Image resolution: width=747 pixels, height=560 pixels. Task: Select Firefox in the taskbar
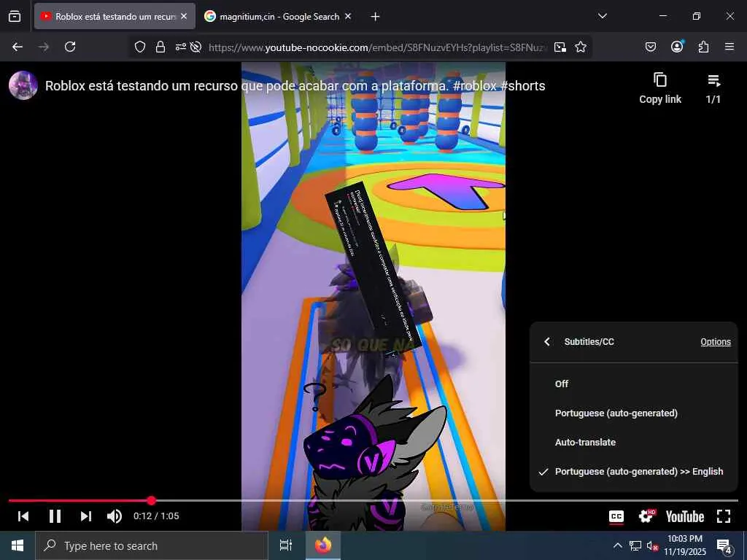pyautogui.click(x=323, y=545)
